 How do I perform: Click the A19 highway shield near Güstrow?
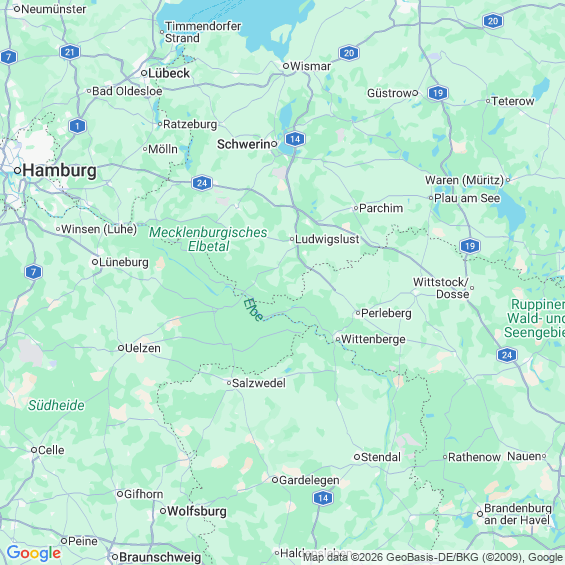tap(438, 93)
